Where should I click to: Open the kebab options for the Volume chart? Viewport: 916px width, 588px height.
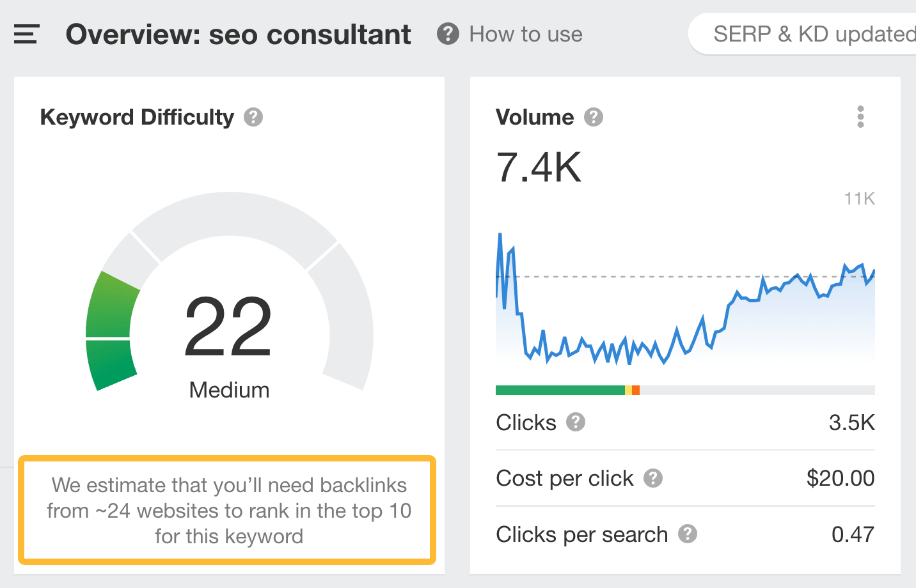(x=861, y=117)
